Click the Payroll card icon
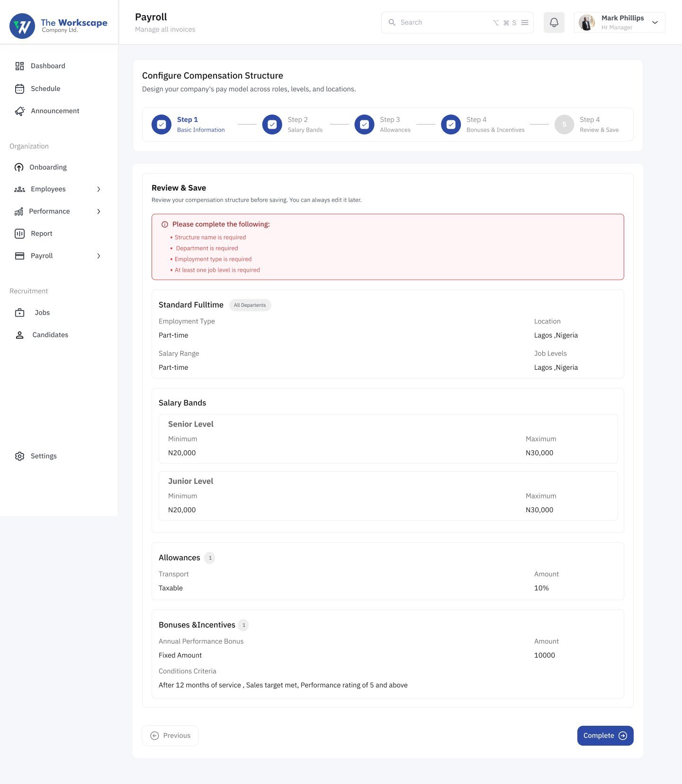Viewport: 682px width, 784px height. pos(19,256)
